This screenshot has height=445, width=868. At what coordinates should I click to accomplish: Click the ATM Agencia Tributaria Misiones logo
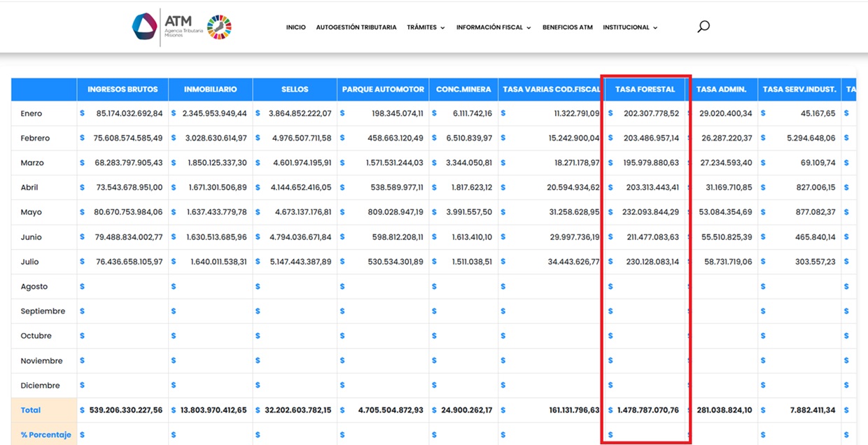pyautogui.click(x=168, y=27)
